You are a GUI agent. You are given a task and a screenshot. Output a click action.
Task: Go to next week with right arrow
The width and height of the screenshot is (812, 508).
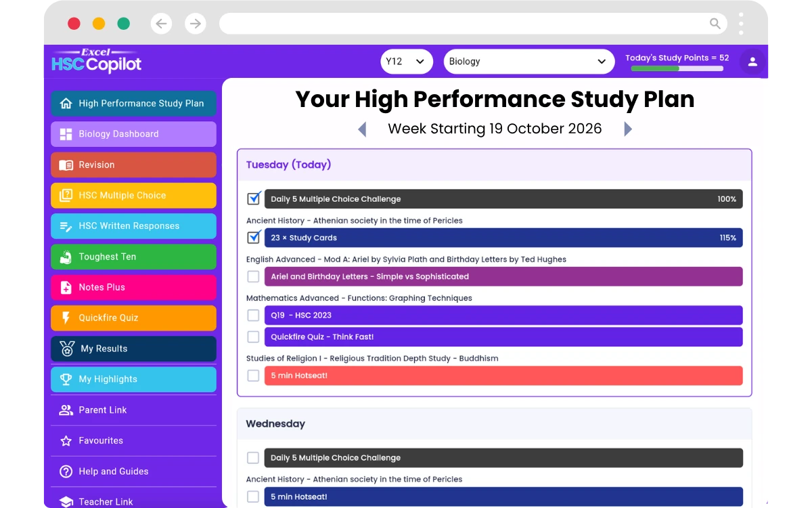click(x=628, y=129)
